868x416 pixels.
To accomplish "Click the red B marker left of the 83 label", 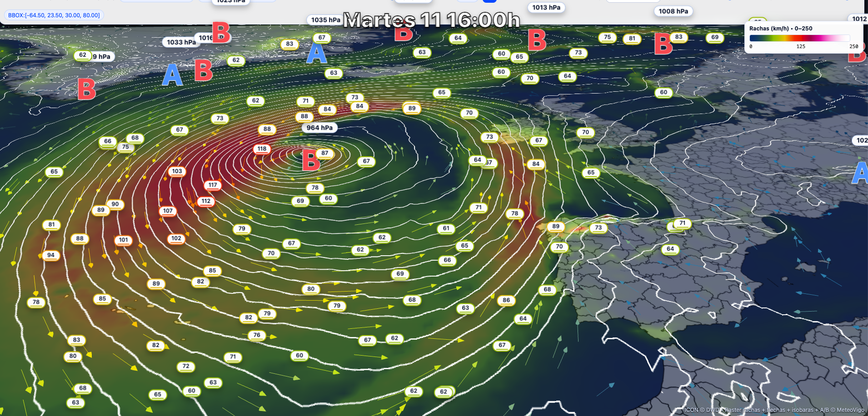I will (663, 44).
